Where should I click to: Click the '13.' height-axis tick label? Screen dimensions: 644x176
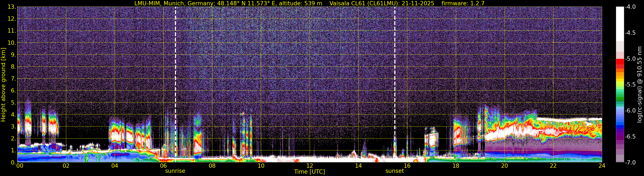pyautogui.click(x=12, y=7)
